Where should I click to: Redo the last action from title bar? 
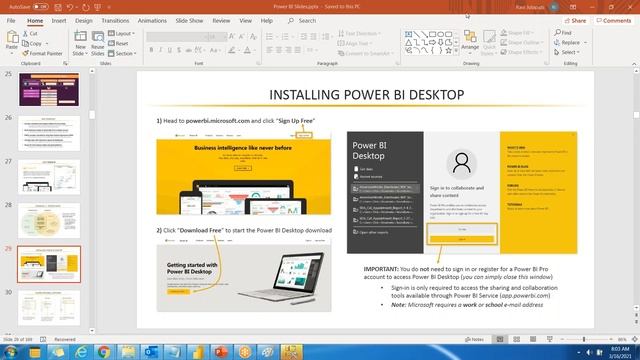tap(85, 7)
